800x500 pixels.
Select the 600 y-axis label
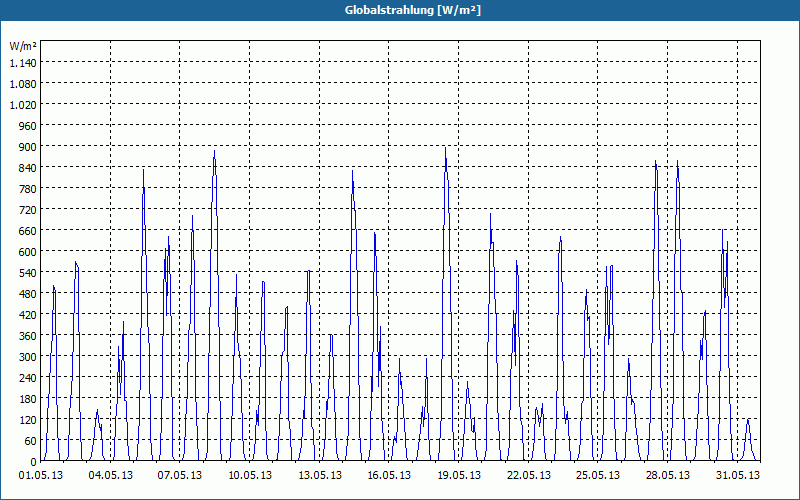[28, 252]
